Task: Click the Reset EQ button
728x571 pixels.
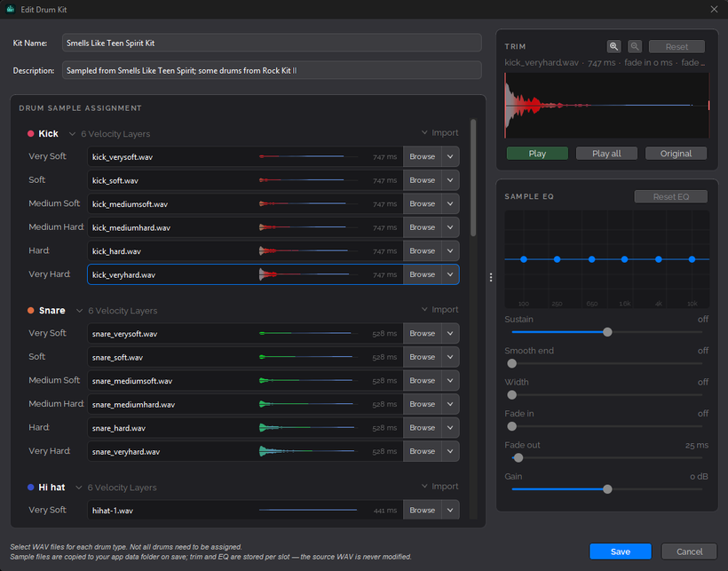Action: point(671,196)
